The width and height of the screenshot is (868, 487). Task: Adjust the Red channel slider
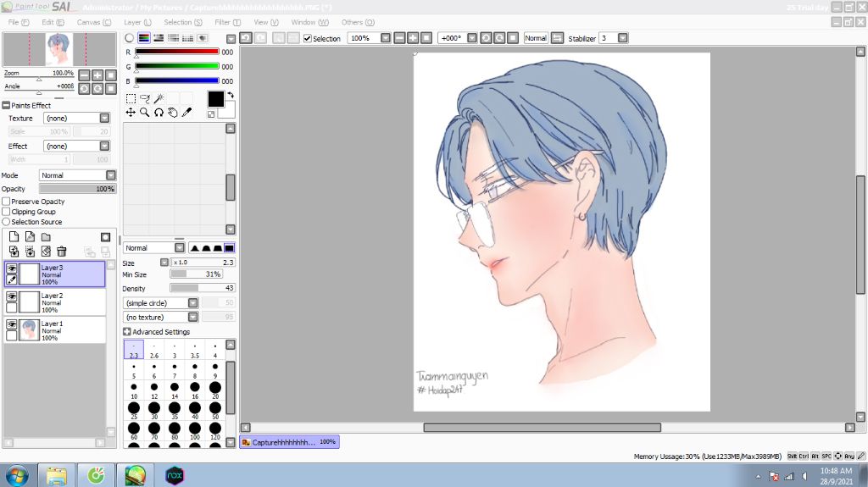click(177, 52)
